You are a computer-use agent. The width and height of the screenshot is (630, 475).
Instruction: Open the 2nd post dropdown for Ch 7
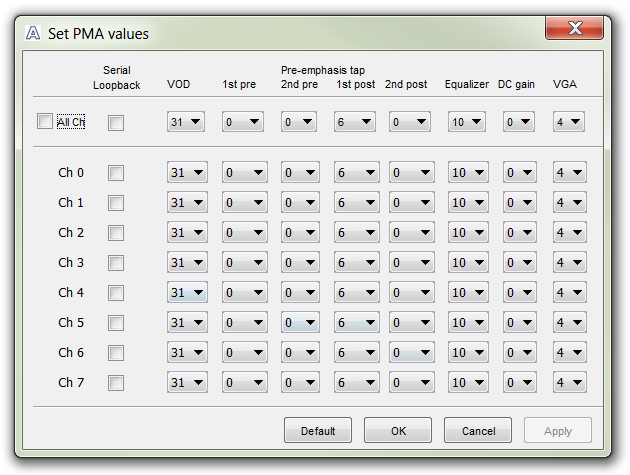pos(410,383)
